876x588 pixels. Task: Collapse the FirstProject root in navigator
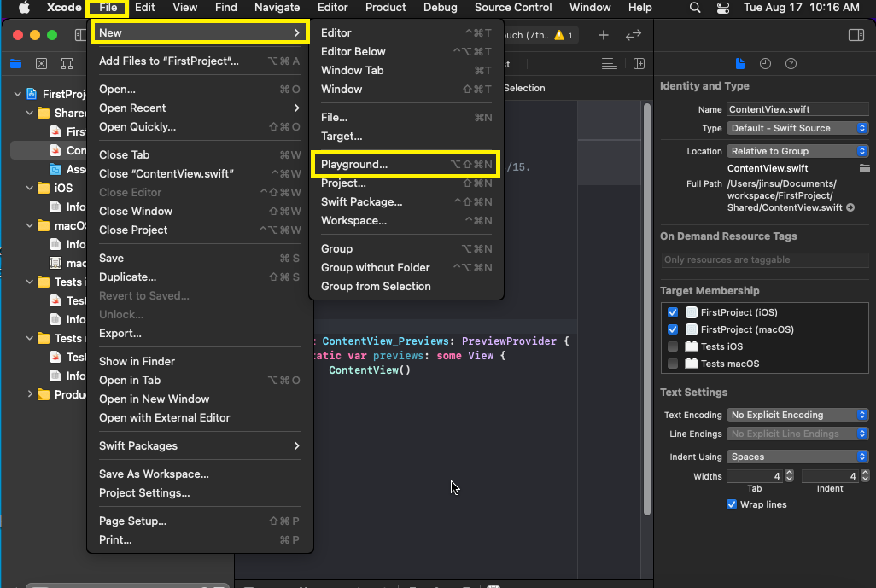[x=18, y=94]
